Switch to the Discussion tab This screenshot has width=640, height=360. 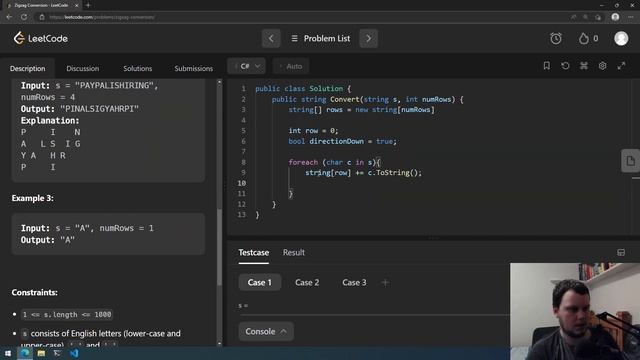coord(83,68)
